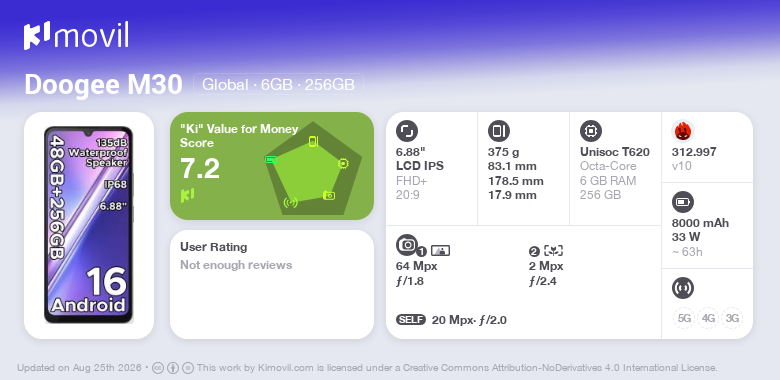The width and height of the screenshot is (780, 380).
Task: Click the network connectivity signal icon
Action: pos(683,288)
